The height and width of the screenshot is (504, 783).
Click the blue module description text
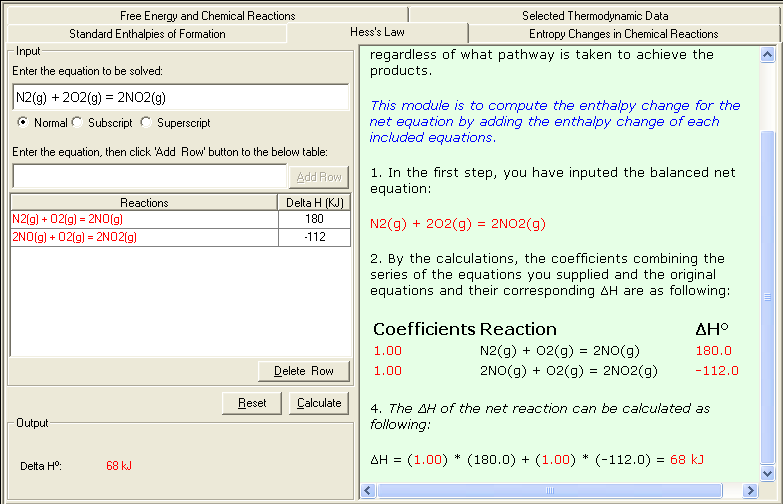555,121
